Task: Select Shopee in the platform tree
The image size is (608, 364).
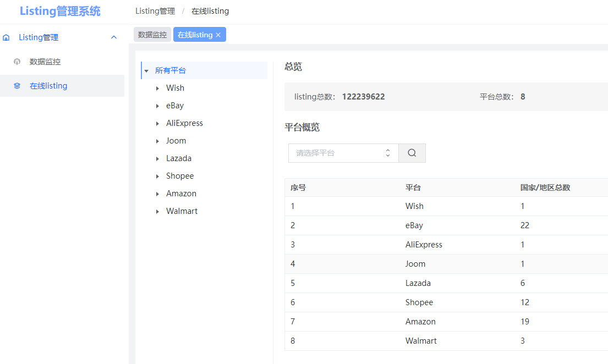Action: (180, 176)
